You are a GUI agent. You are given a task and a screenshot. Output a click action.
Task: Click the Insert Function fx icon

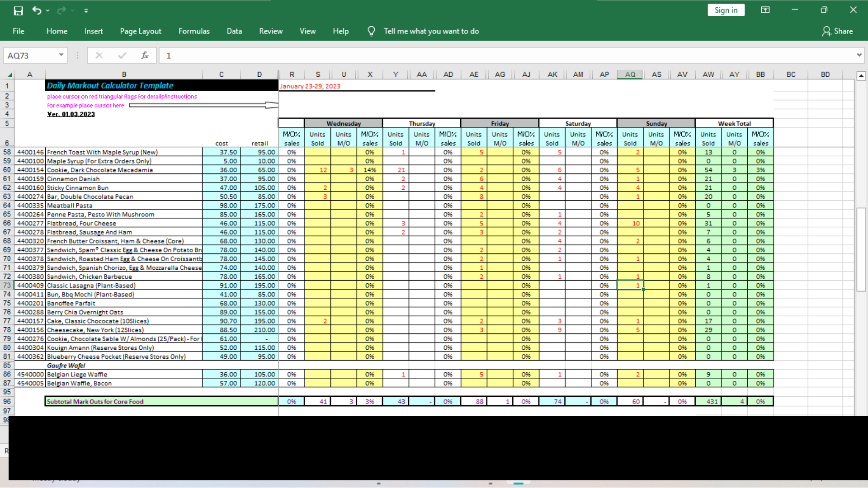coord(145,56)
